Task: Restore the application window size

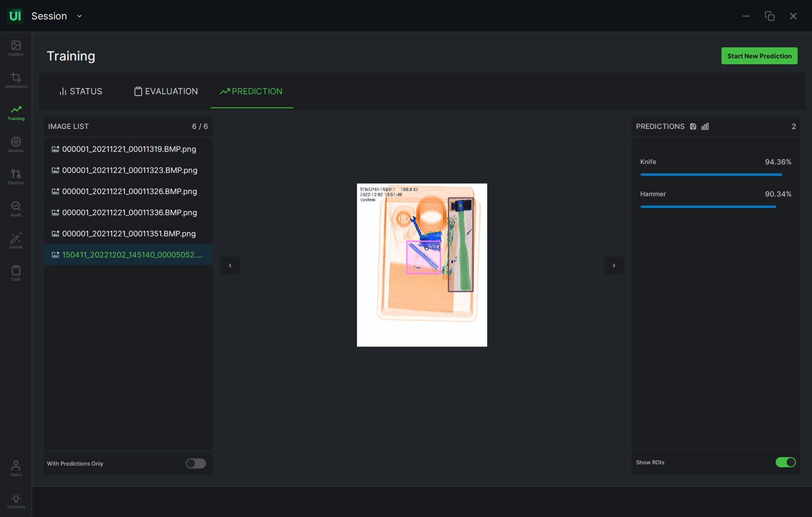Action: click(770, 16)
